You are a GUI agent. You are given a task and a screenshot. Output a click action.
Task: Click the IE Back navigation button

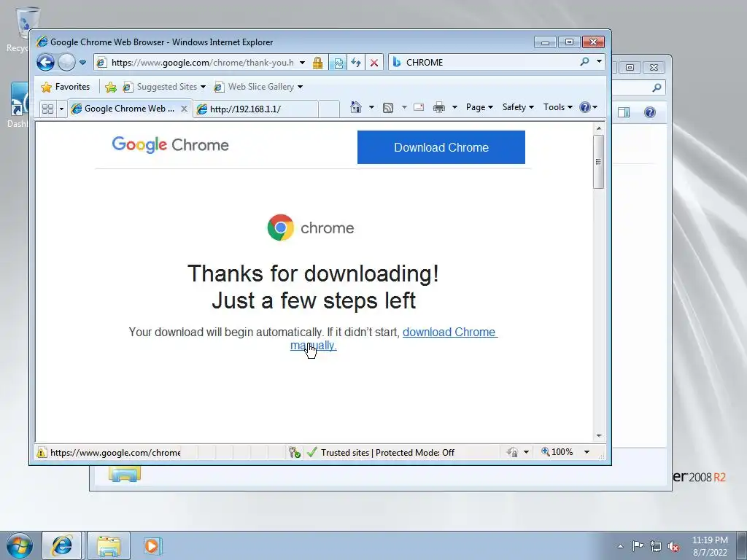point(46,63)
